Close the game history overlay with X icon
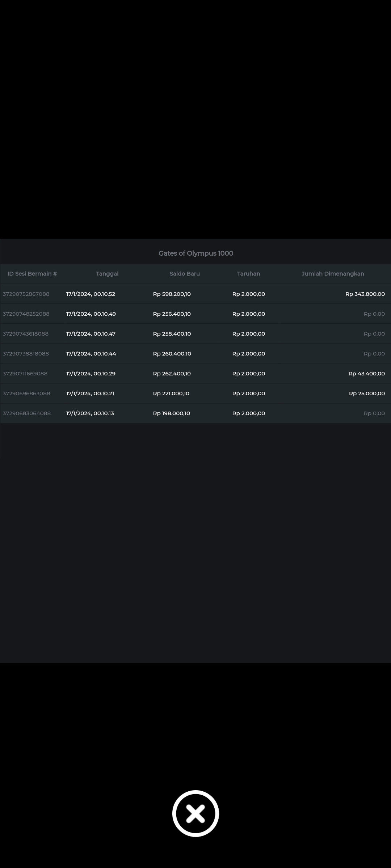 click(x=195, y=813)
